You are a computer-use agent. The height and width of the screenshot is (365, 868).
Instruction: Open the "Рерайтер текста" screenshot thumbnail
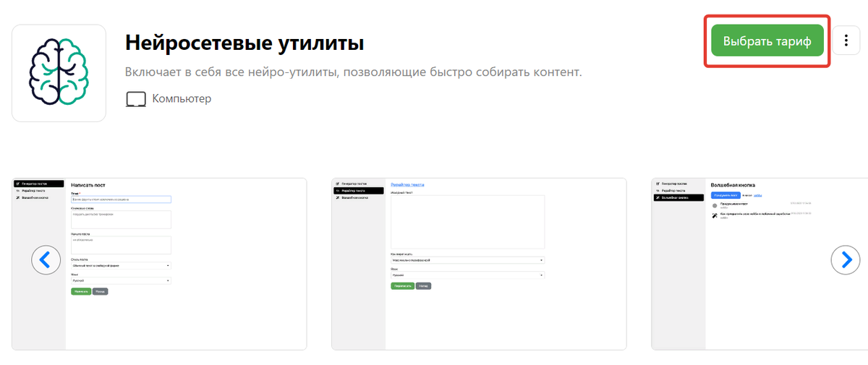(479, 264)
